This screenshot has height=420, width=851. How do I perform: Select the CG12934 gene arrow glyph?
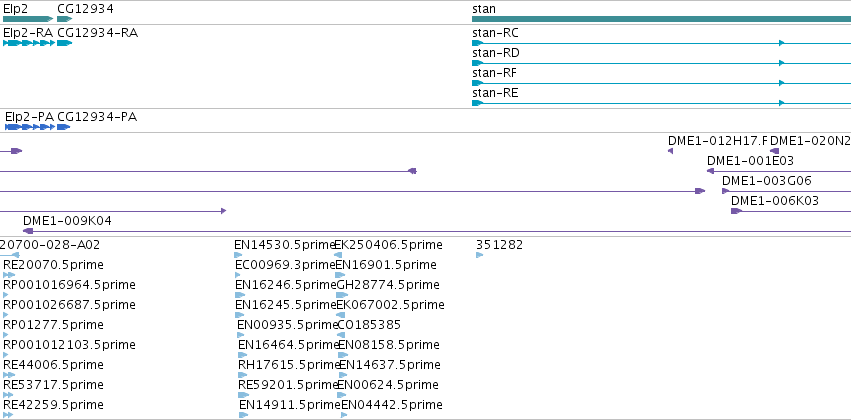click(65, 19)
